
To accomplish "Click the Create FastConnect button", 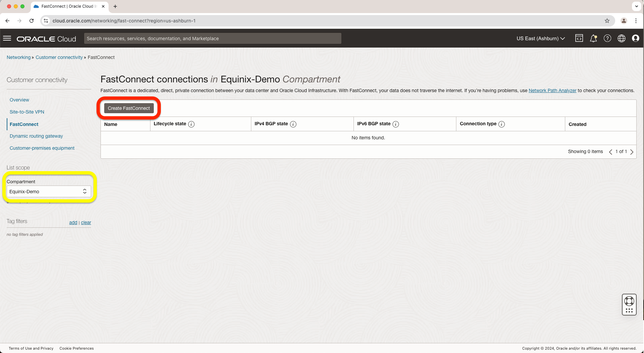I will click(129, 108).
